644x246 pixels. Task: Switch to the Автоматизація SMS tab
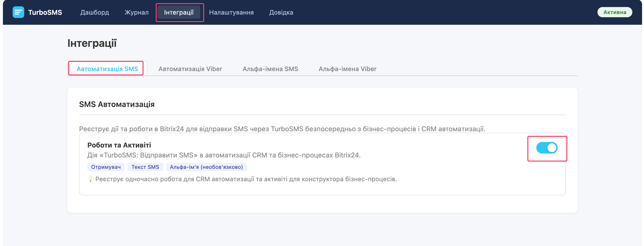(107, 69)
